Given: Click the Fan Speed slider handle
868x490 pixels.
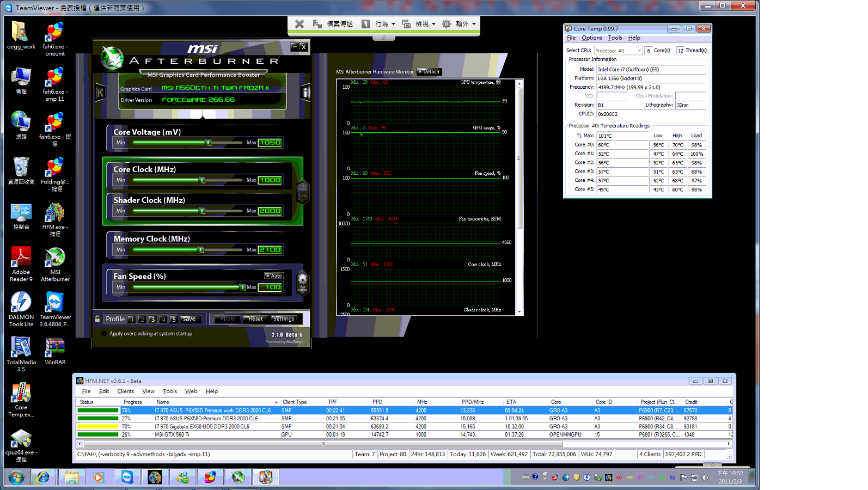Looking at the screenshot, I should (242, 287).
